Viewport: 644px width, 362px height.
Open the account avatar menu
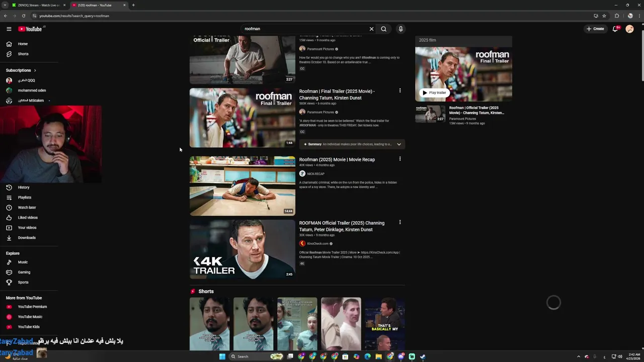tap(629, 29)
